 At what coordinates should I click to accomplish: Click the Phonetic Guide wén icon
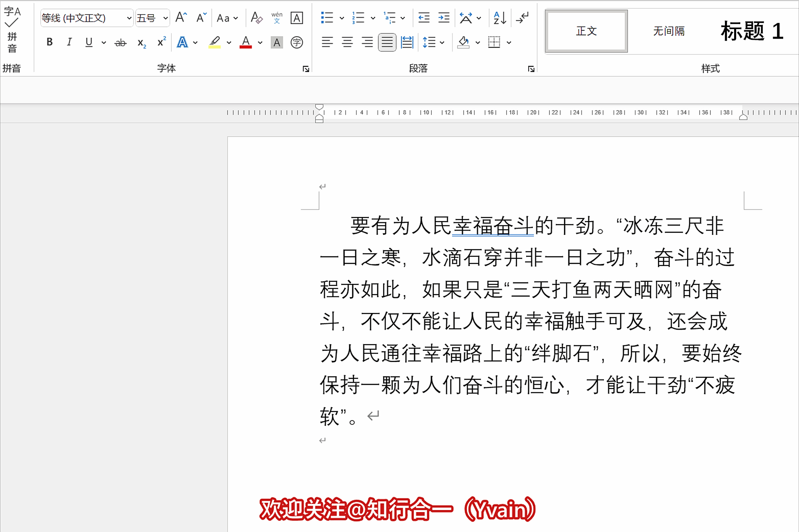(x=277, y=18)
